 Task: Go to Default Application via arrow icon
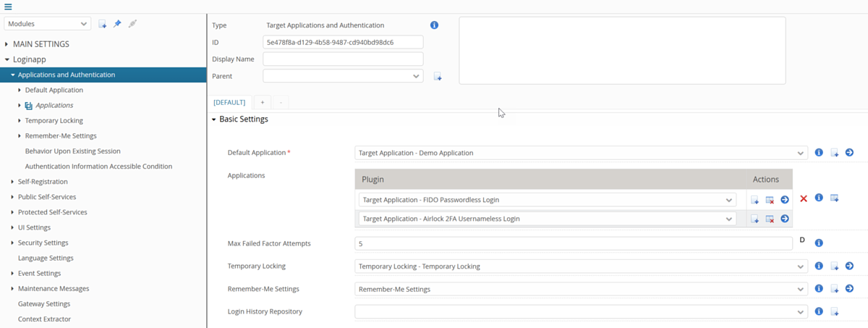849,153
